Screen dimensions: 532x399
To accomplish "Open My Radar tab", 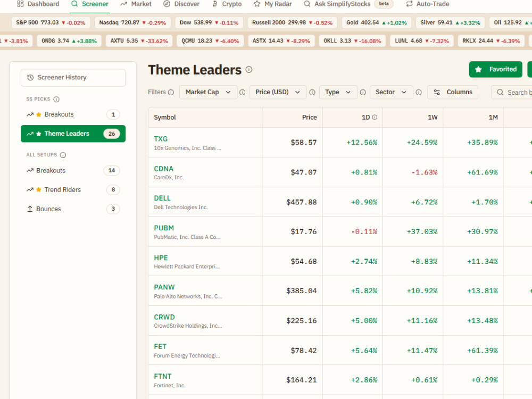I will tap(272, 4).
